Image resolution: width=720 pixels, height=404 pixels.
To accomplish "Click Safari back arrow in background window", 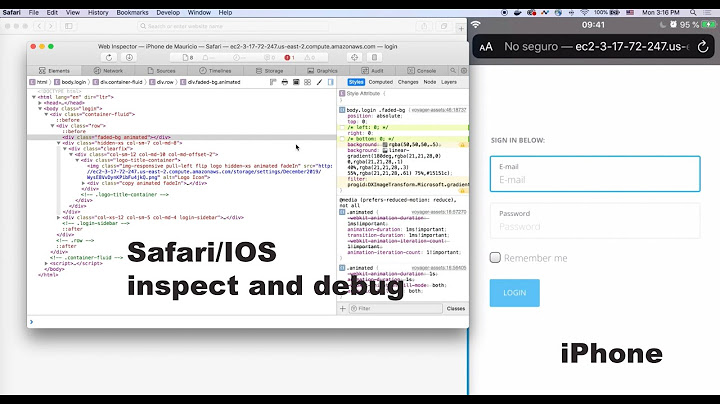I will [39, 26].
